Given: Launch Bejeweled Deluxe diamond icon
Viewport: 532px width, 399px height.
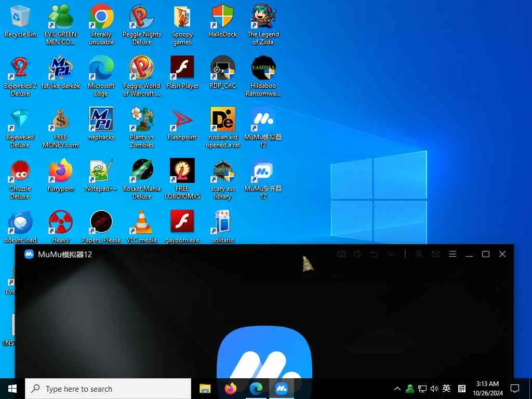Looking at the screenshot, I should (20, 128).
